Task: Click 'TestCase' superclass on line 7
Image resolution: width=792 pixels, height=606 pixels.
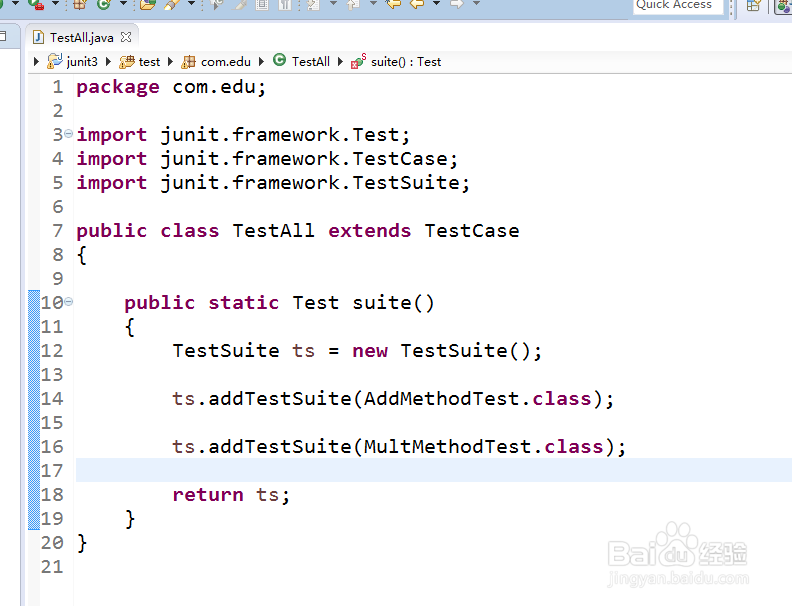Action: click(472, 231)
